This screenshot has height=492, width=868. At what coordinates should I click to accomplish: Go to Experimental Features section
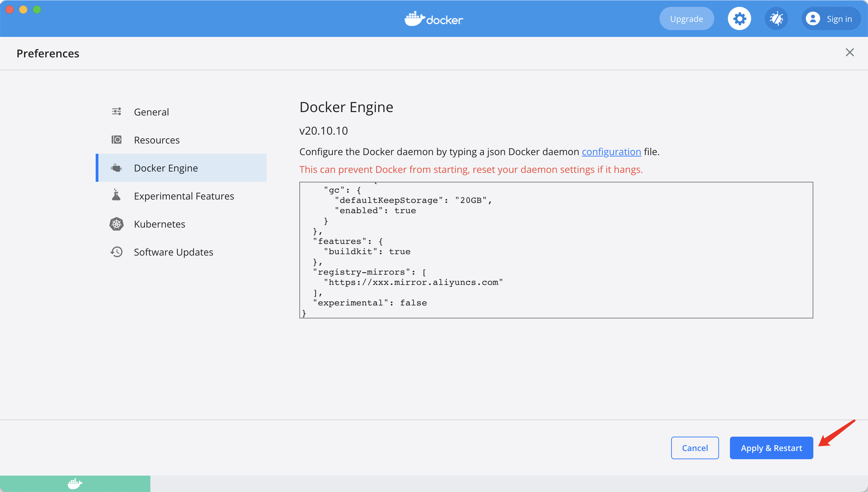pos(181,196)
